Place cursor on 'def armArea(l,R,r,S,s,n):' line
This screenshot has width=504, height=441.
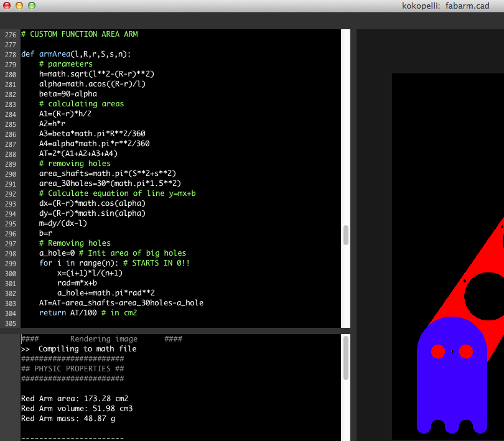tap(76, 54)
